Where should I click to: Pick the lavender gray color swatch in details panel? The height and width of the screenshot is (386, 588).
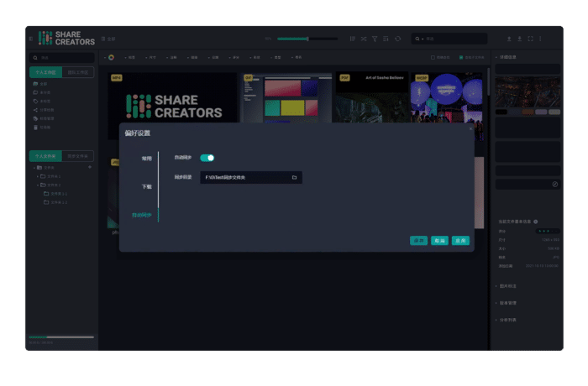click(x=541, y=112)
